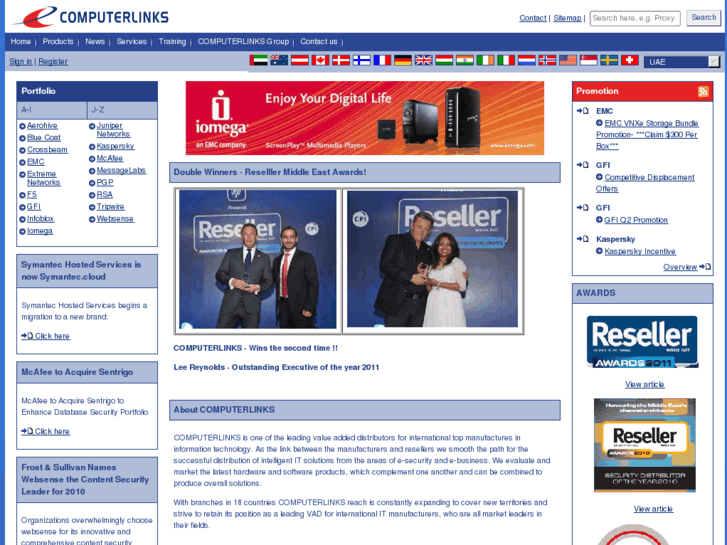Select the USA flag icon
Viewport: 727px width, 545px height.
(x=568, y=61)
